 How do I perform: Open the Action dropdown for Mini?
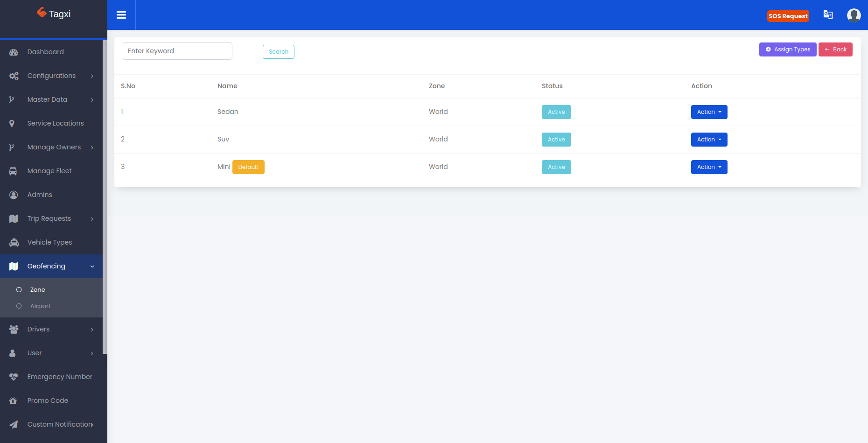[708, 167]
